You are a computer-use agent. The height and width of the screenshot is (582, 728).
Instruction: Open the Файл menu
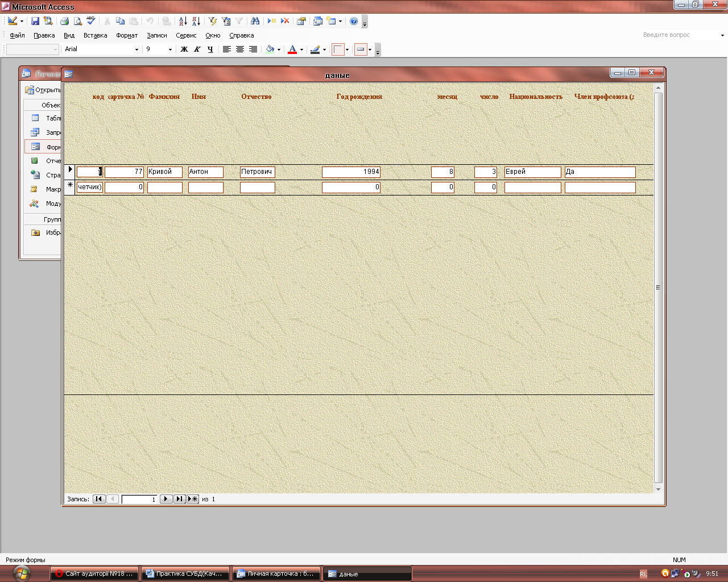[x=17, y=35]
